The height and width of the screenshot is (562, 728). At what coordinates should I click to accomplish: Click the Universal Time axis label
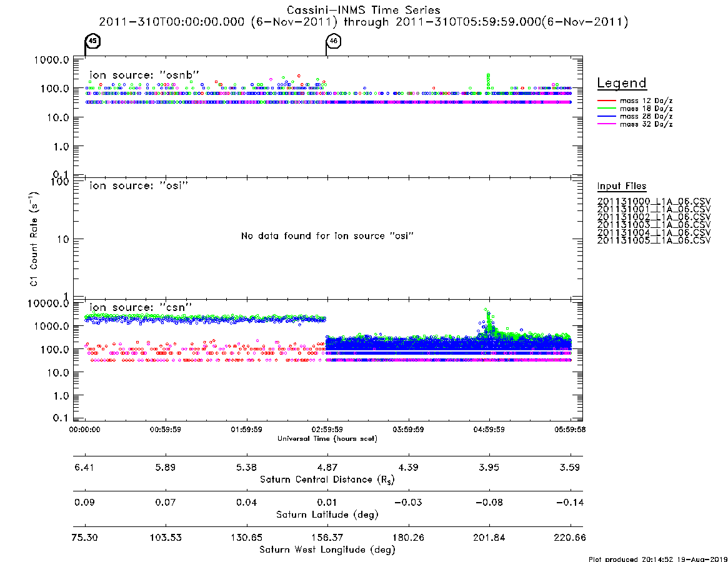click(x=327, y=438)
